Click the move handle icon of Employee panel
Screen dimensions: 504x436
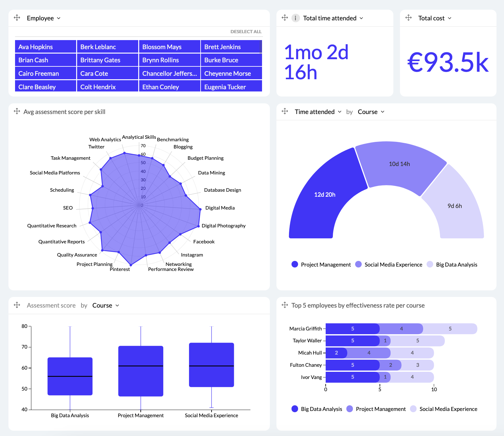tap(17, 18)
